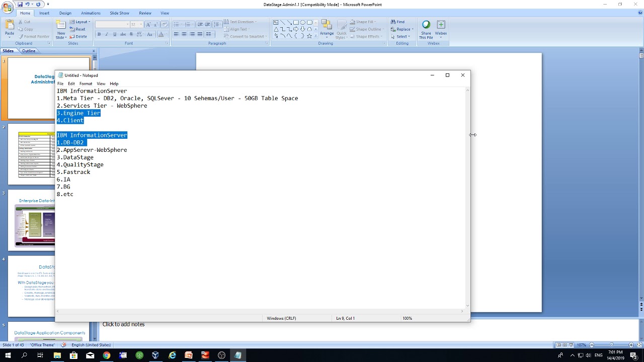Open Google Chrome from taskbar
This screenshot has width=644, height=362.
point(106,355)
